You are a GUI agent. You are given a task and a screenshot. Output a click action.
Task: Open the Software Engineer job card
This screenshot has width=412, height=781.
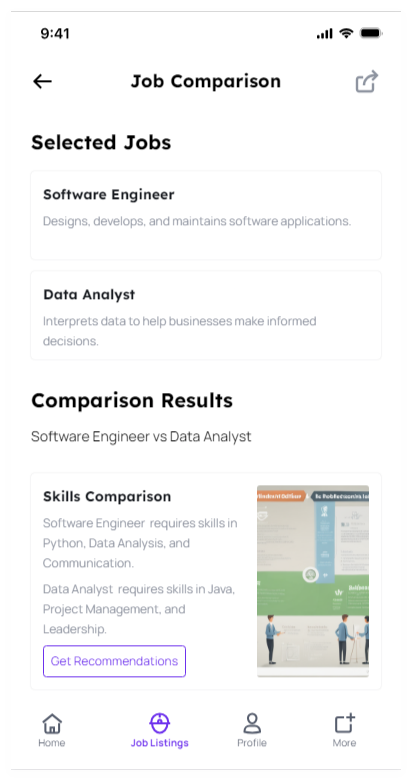click(206, 215)
